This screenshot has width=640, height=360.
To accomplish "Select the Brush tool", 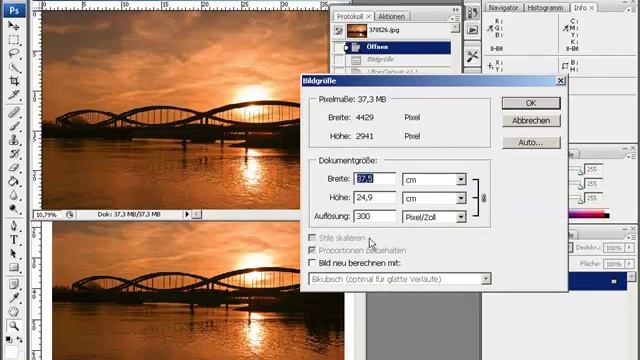I will [x=14, y=126].
